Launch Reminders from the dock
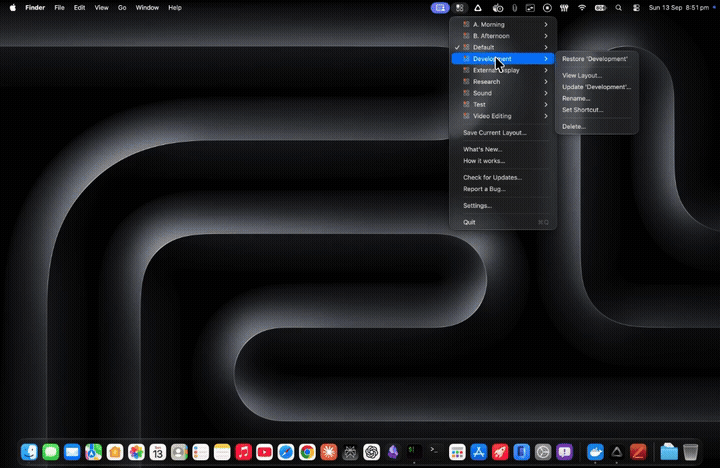This screenshot has height=468, width=720. tap(201, 452)
